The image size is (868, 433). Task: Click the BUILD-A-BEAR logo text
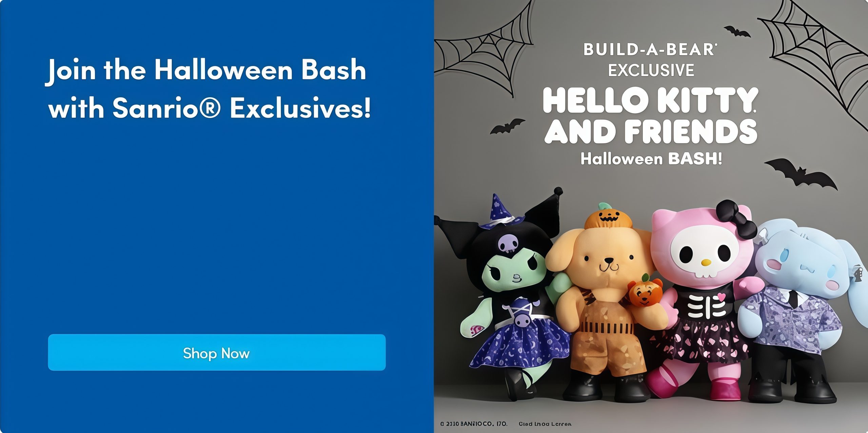tap(650, 50)
